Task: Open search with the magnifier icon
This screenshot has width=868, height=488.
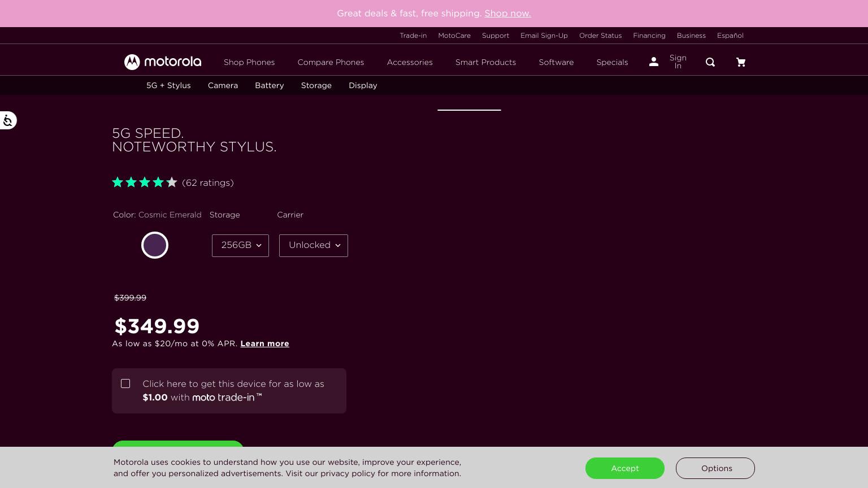Action: [x=710, y=62]
